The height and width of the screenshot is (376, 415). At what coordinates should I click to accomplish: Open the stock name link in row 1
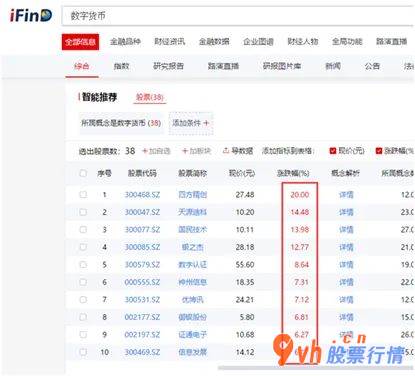[x=193, y=195]
